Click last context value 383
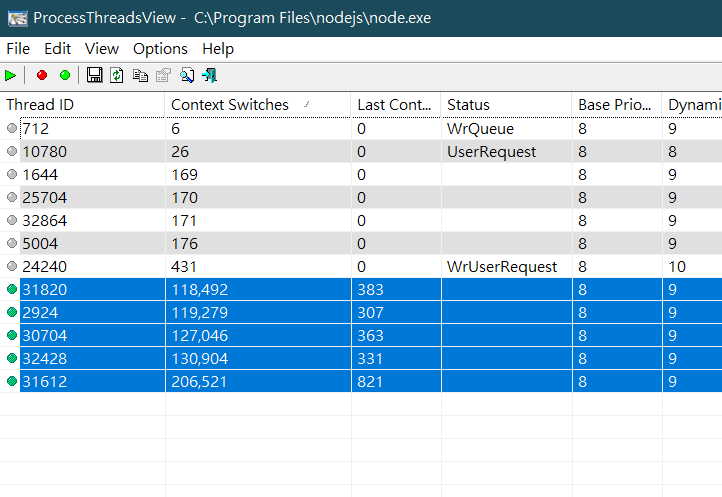The height and width of the screenshot is (497, 722). pos(370,290)
